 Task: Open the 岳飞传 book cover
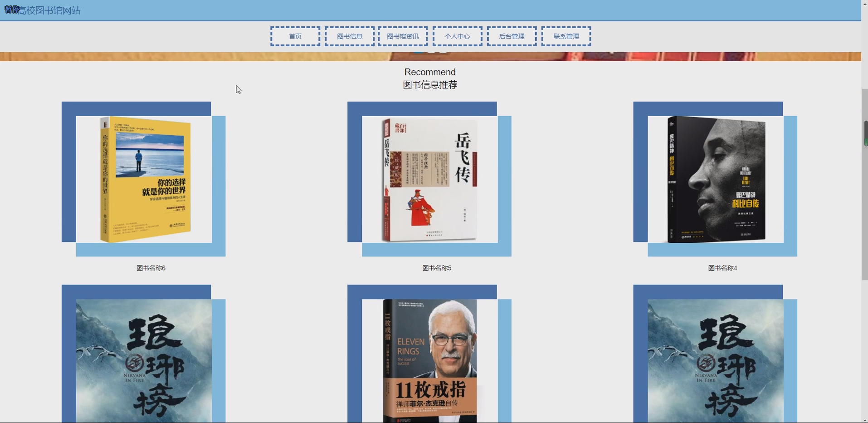click(x=429, y=179)
